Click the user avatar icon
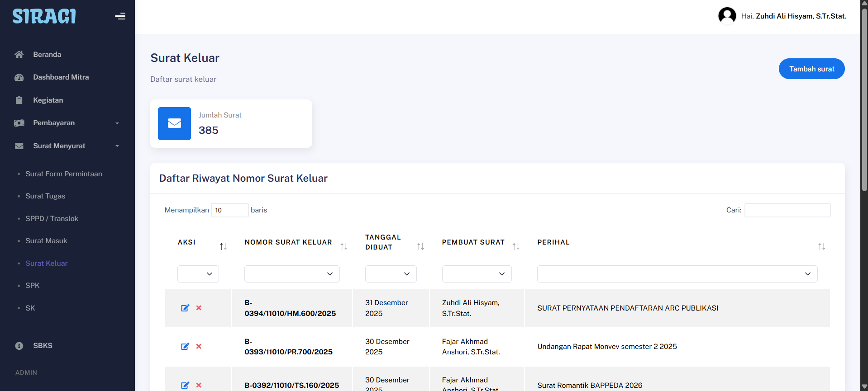Viewport: 868px width, 391px height. click(x=727, y=16)
